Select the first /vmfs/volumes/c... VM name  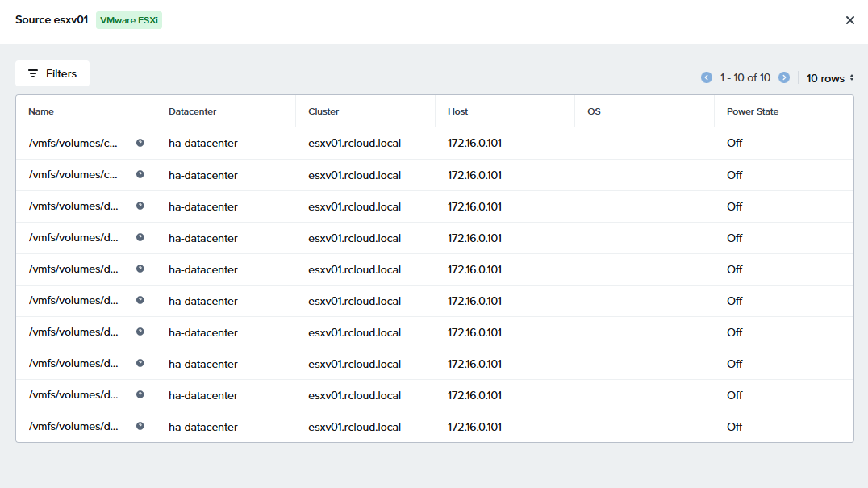point(73,144)
